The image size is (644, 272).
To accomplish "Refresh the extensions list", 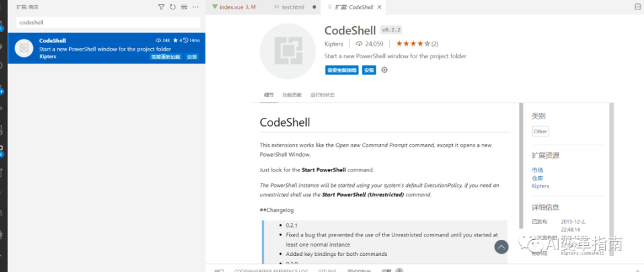I will tap(172, 7).
